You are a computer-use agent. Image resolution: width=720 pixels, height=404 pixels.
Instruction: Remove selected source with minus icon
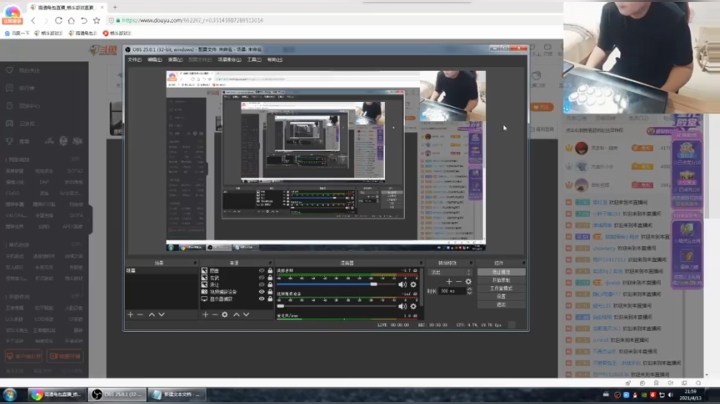(214, 314)
